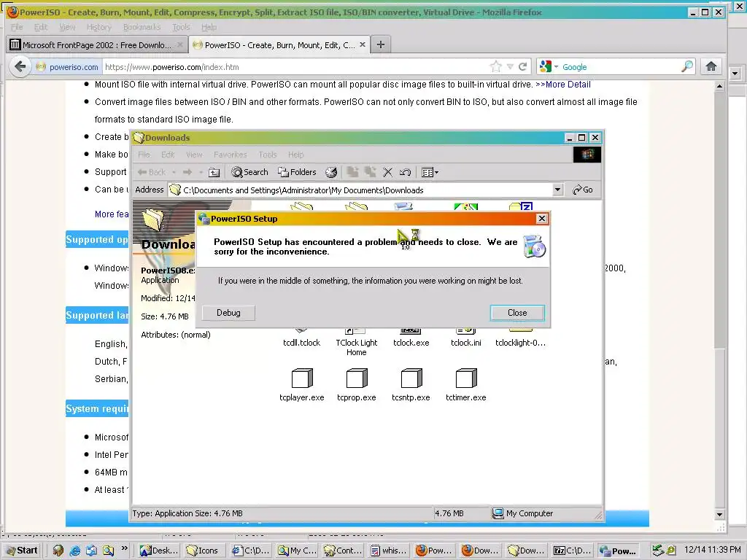Switch to Desk... taskbar button
This screenshot has height=560, width=747.
tap(159, 551)
